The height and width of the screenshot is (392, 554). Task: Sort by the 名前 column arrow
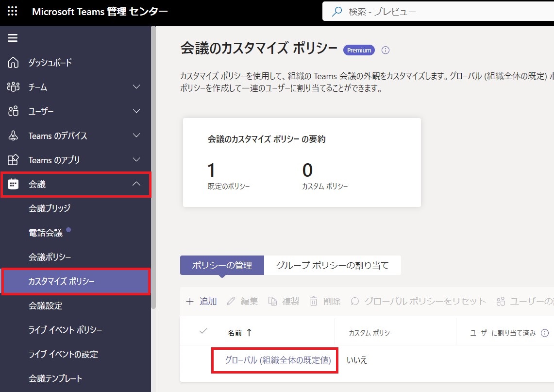click(249, 333)
